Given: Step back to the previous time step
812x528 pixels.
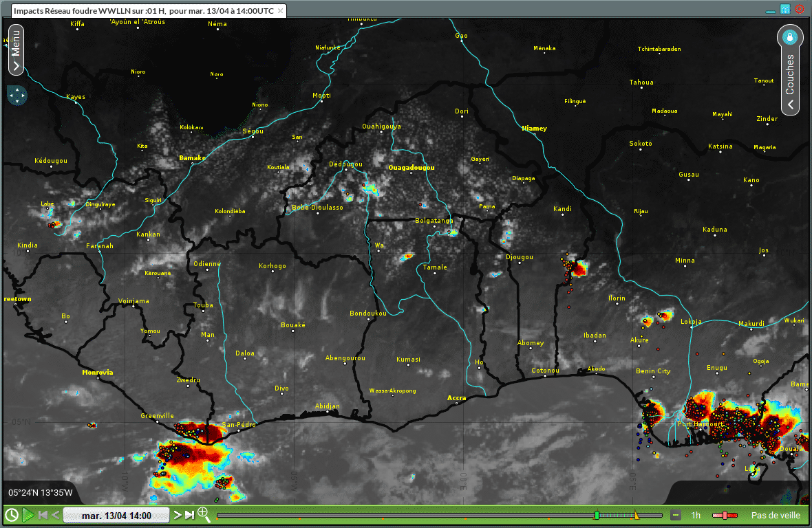Looking at the screenshot, I should pyautogui.click(x=55, y=515).
